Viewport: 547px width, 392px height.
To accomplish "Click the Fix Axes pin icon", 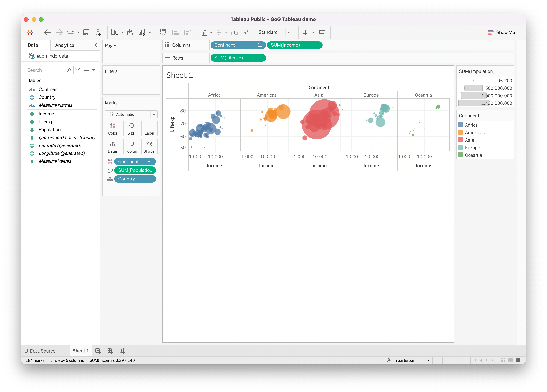I will [x=246, y=32].
